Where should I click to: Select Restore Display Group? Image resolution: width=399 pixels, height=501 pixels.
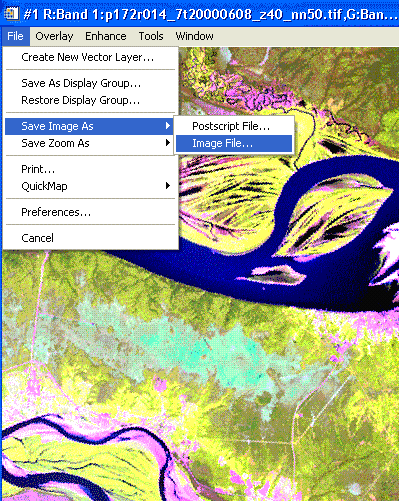pos(90,100)
